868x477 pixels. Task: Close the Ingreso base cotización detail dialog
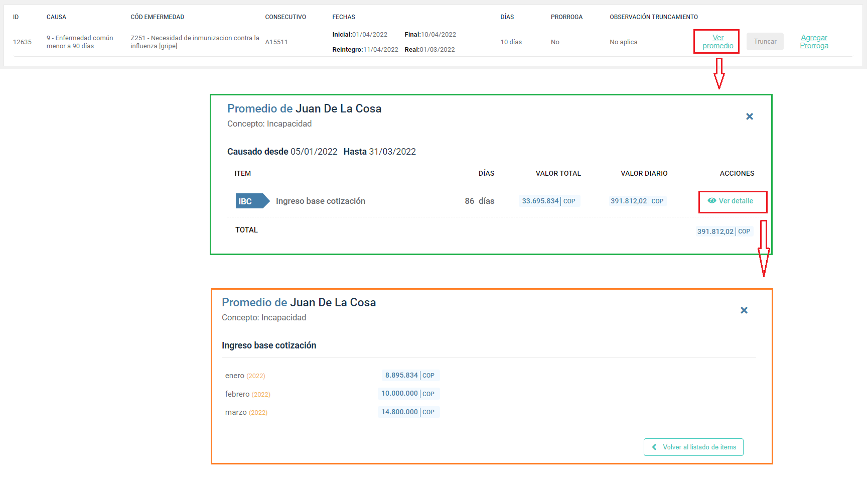click(744, 310)
